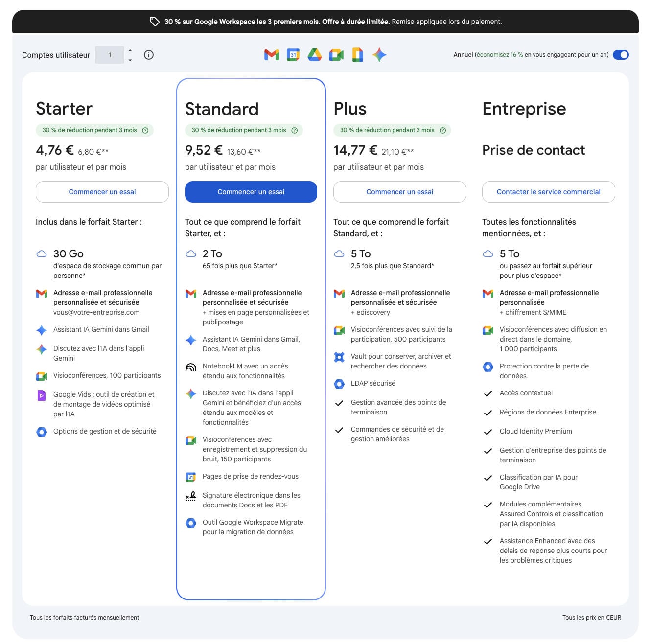650x644 pixels.
Task: Select the Google Docs icon
Action: click(357, 55)
